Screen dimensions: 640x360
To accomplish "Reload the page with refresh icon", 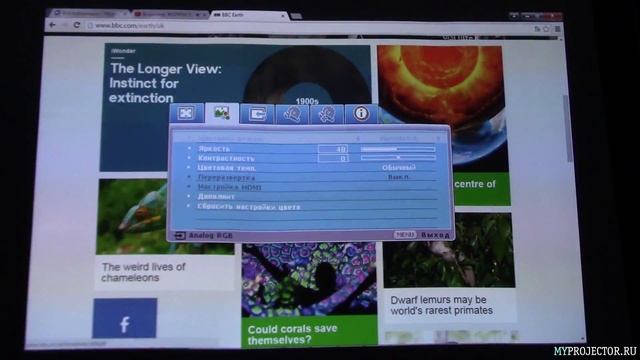I will 76,25.
